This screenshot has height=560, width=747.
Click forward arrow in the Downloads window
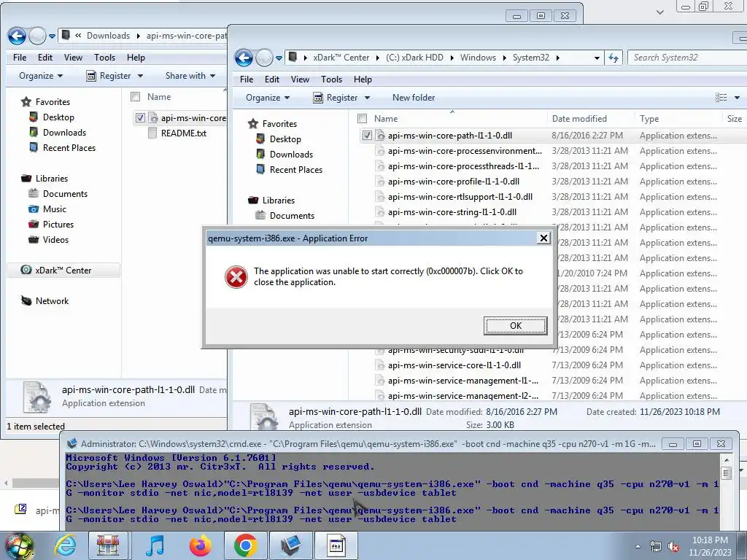tap(37, 36)
